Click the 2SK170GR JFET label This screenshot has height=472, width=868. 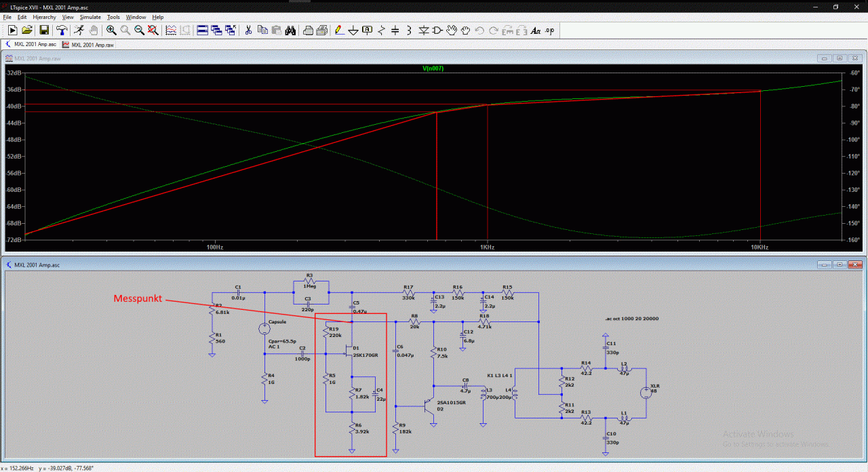pos(366,355)
